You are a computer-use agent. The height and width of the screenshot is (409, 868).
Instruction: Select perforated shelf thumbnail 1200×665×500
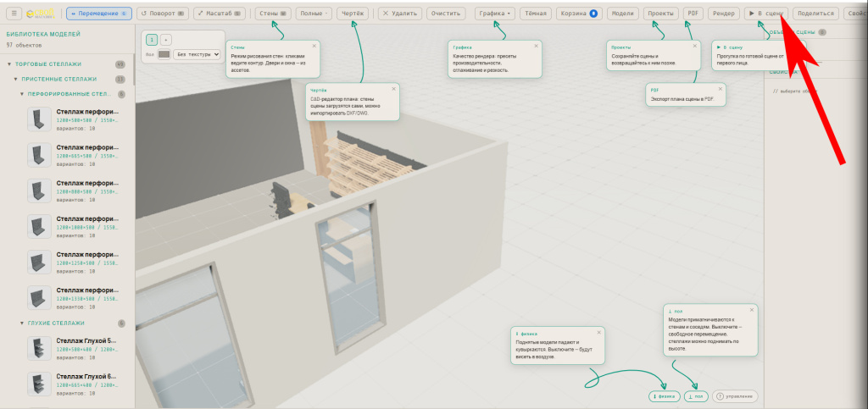pyautogui.click(x=39, y=155)
